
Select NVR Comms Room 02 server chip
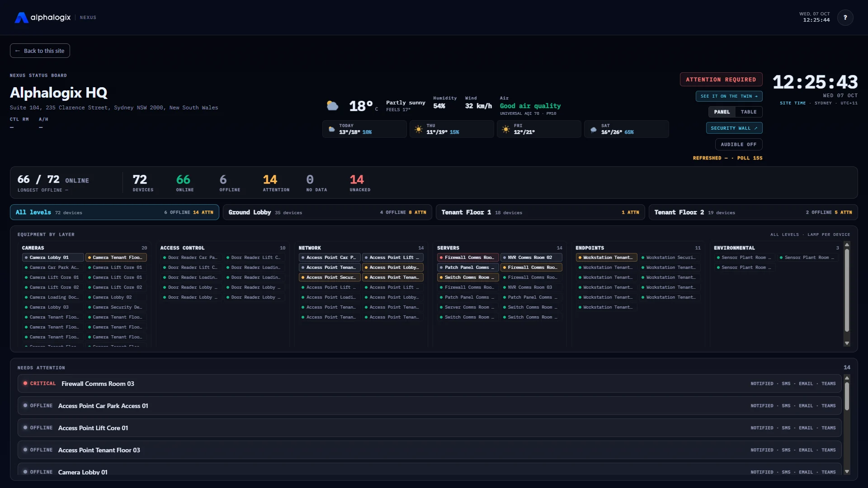pos(531,258)
